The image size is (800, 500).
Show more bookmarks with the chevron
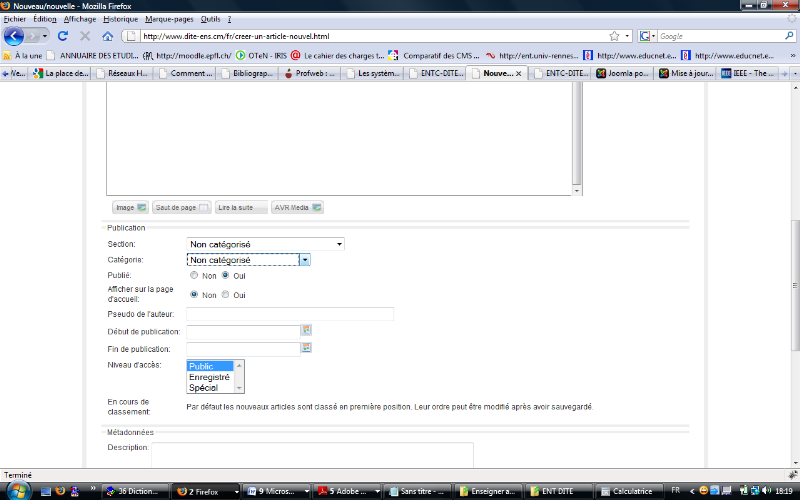[x=792, y=56]
